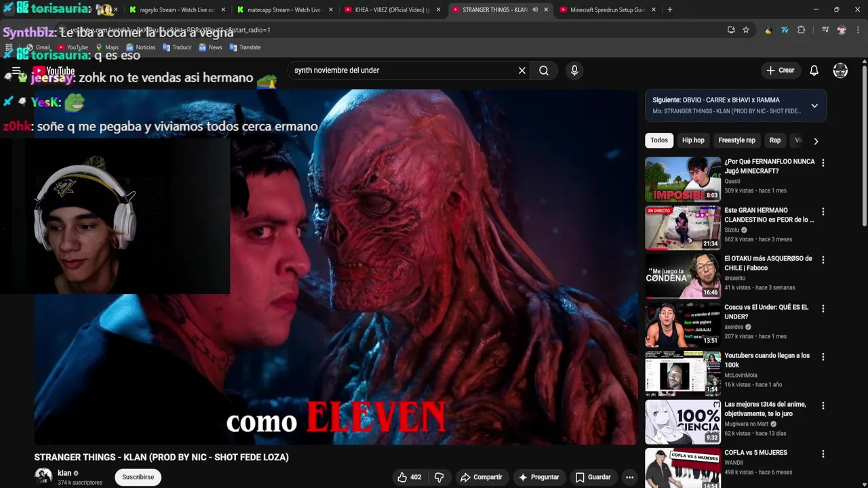Close the Minecraft Speedrun Setup Guide tab
The image size is (868, 488).
coord(654,9)
